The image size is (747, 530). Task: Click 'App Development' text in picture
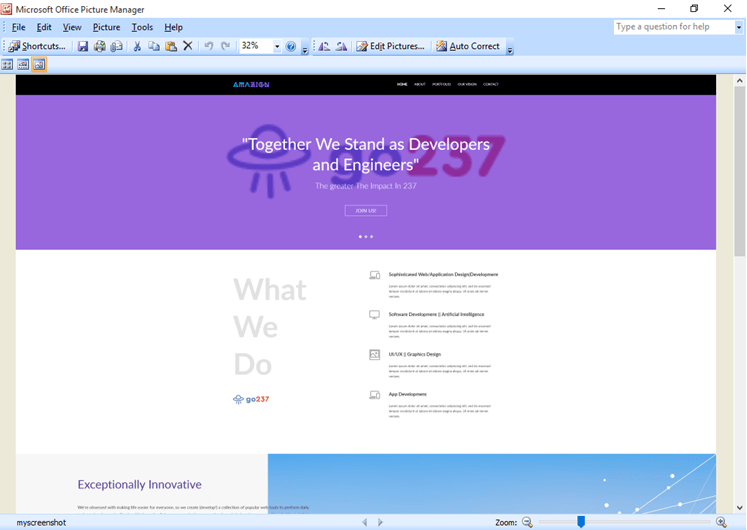pyautogui.click(x=407, y=394)
